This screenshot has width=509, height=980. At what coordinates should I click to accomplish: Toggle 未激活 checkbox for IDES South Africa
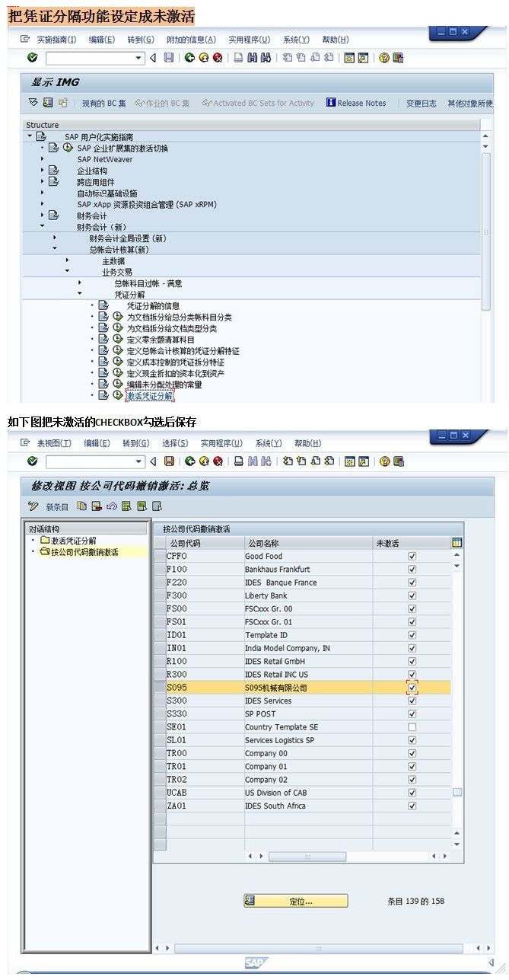point(412,806)
